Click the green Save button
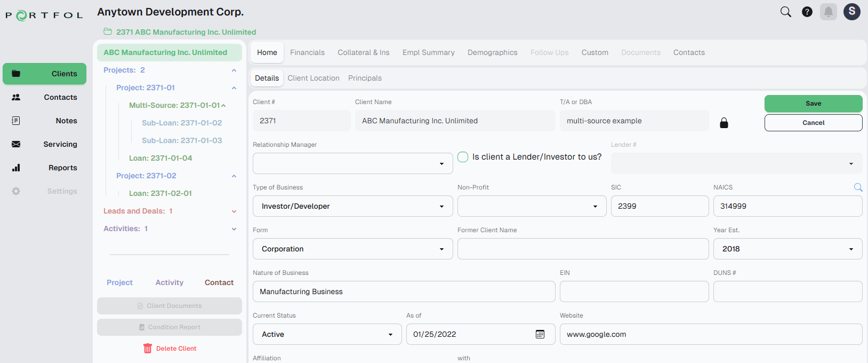This screenshot has height=363, width=868. pos(813,104)
